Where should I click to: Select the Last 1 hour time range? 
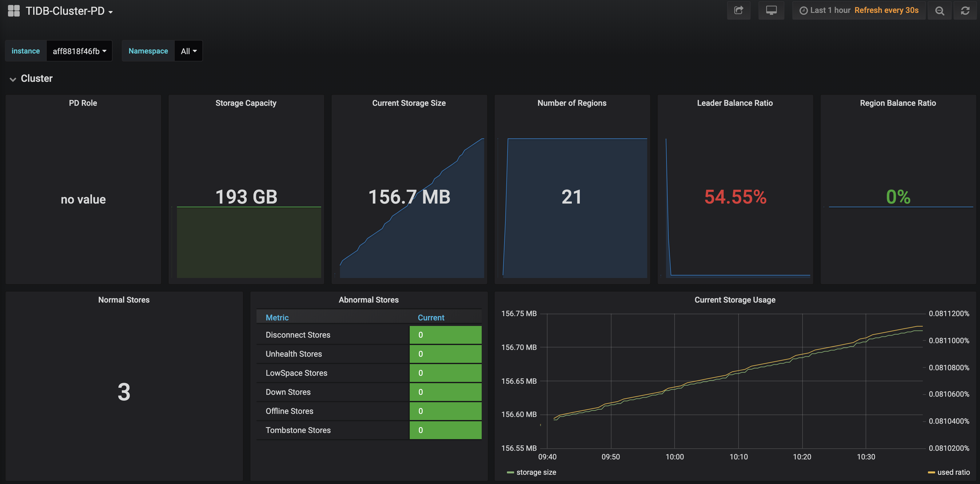[831, 10]
